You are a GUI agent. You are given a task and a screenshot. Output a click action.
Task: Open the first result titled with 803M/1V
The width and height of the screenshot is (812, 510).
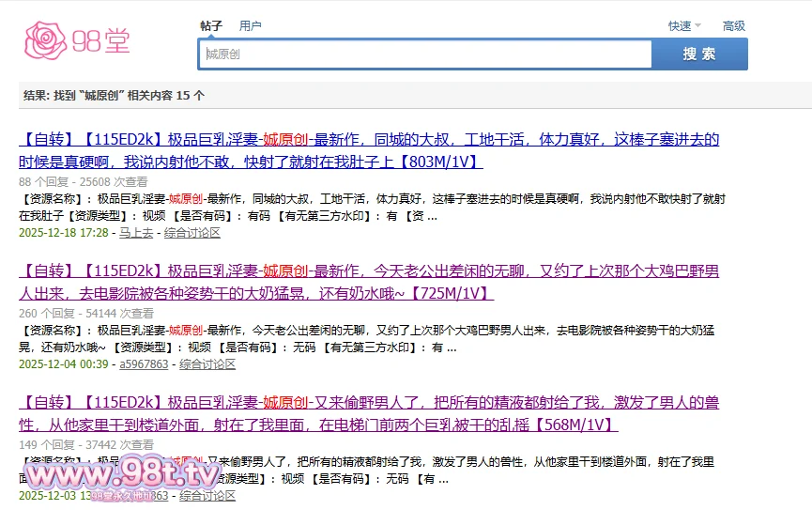click(368, 150)
